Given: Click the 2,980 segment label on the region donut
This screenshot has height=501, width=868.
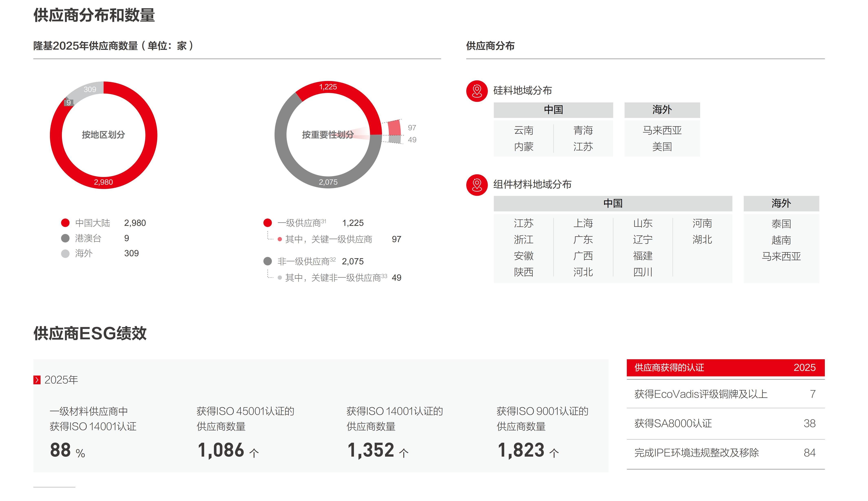Looking at the screenshot, I should [103, 182].
